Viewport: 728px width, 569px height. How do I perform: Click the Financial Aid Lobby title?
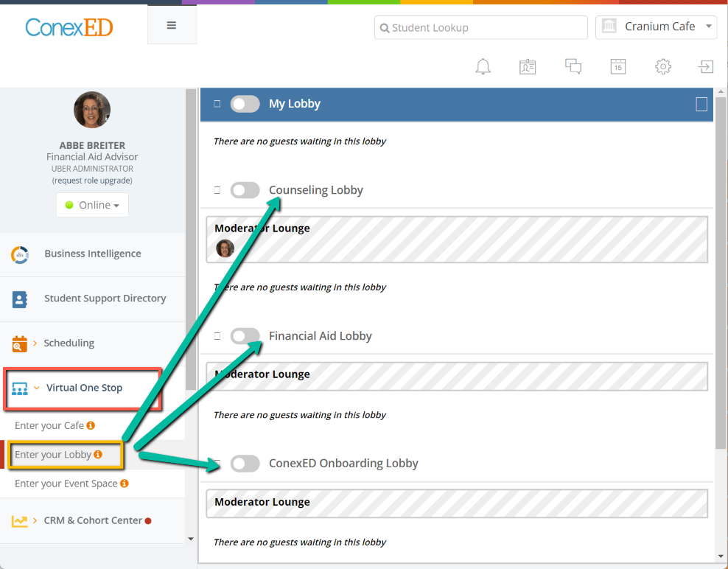(x=321, y=336)
